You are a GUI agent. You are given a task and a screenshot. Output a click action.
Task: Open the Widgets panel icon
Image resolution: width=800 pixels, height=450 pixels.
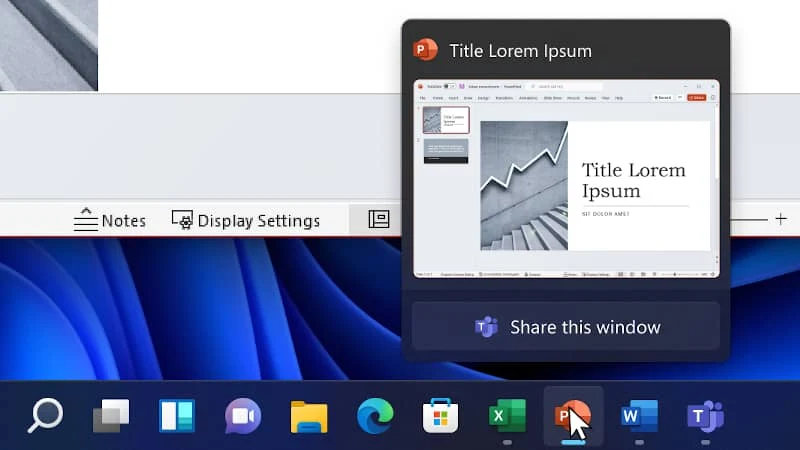tap(177, 416)
